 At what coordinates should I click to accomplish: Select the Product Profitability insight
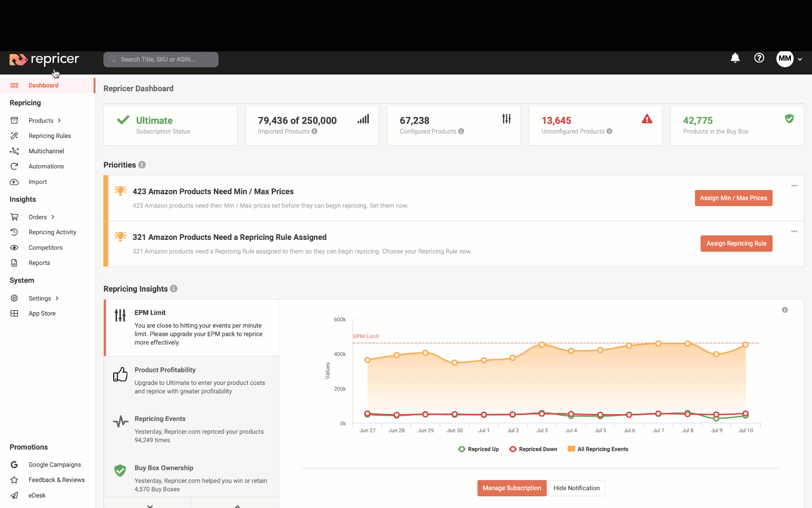click(x=192, y=381)
